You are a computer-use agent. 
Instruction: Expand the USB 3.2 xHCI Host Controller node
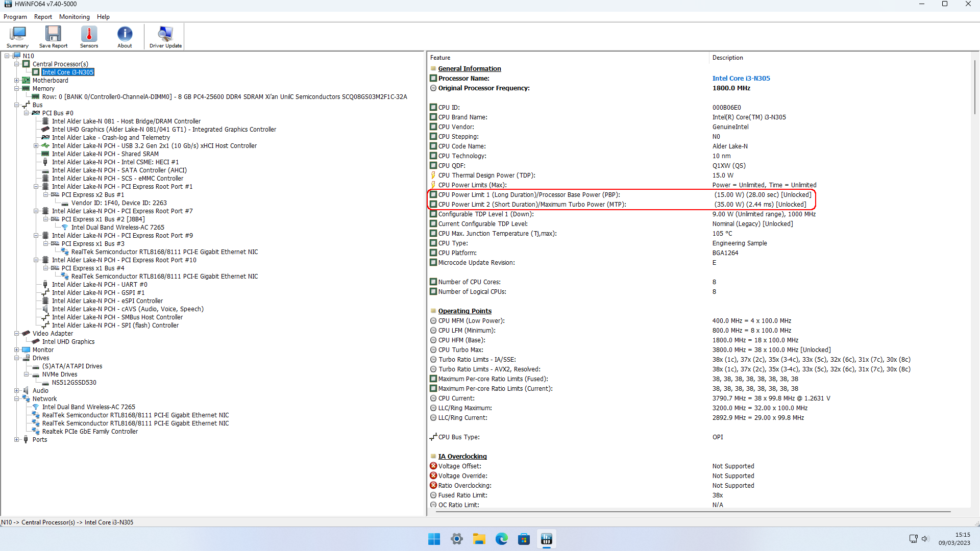click(36, 146)
